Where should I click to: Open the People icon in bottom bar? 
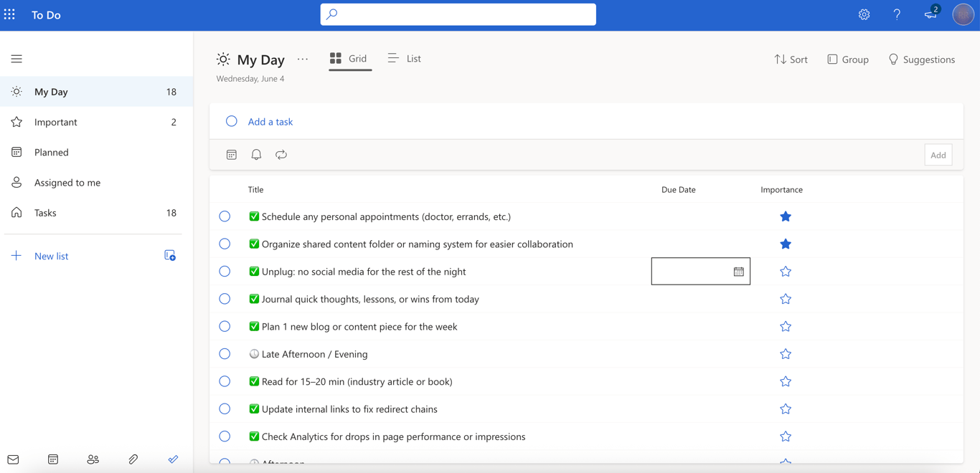pyautogui.click(x=93, y=459)
